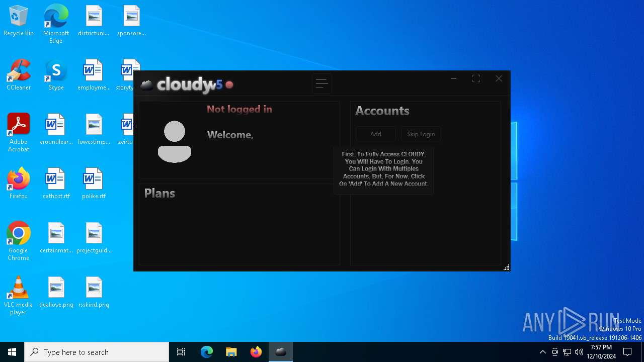Select the rsskind.png file
This screenshot has width=644, height=362.
click(94, 293)
